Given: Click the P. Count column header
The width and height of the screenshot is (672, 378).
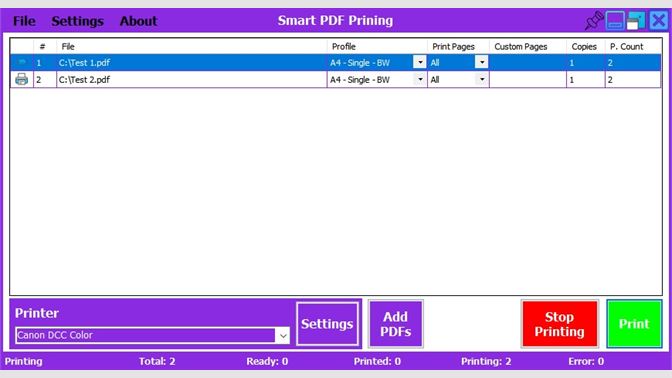Looking at the screenshot, I should [x=633, y=46].
